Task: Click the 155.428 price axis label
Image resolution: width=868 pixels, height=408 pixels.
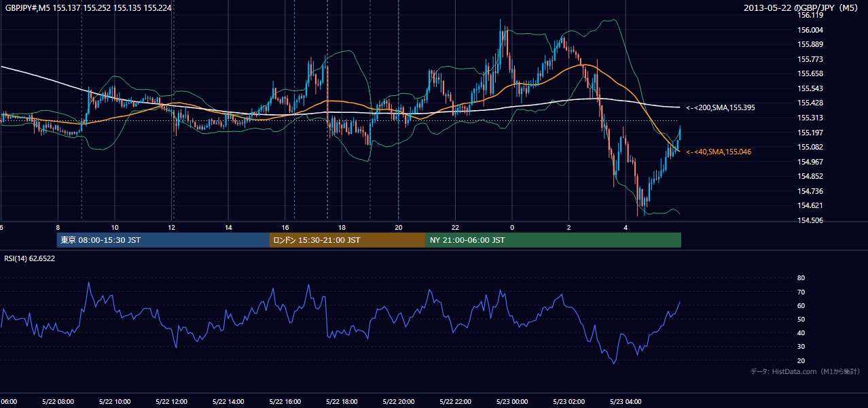Action: click(810, 103)
